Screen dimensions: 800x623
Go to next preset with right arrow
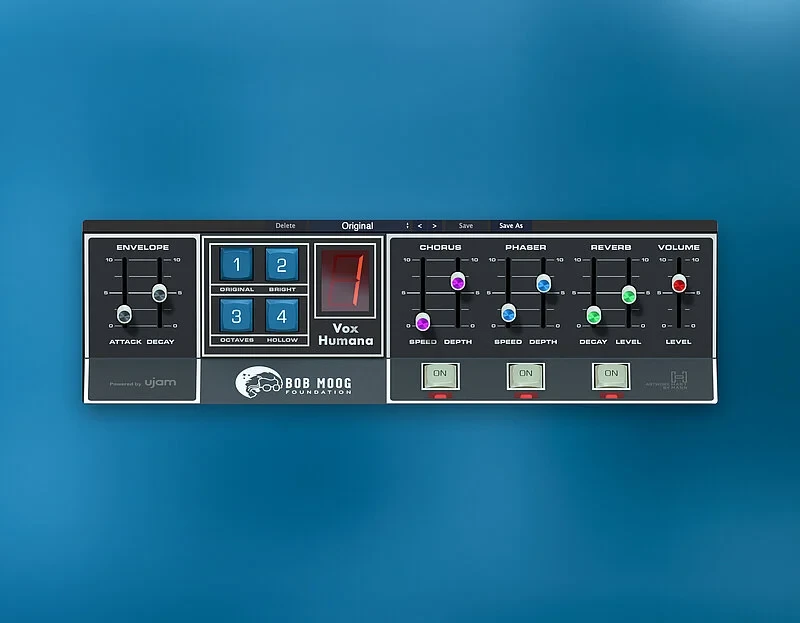click(x=434, y=226)
